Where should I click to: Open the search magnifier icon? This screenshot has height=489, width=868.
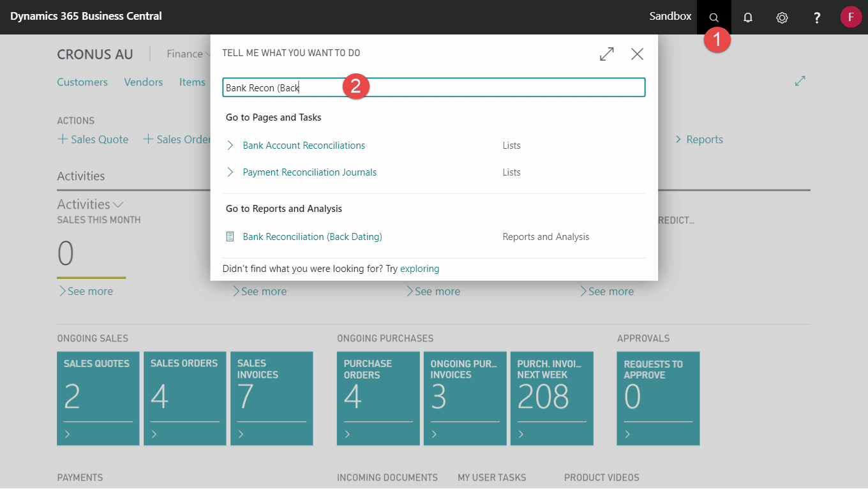pos(714,17)
